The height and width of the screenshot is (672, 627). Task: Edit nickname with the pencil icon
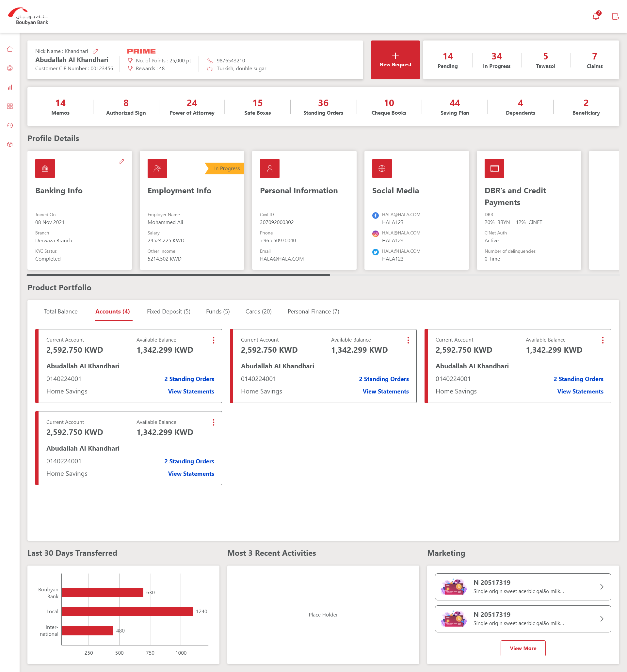click(95, 51)
